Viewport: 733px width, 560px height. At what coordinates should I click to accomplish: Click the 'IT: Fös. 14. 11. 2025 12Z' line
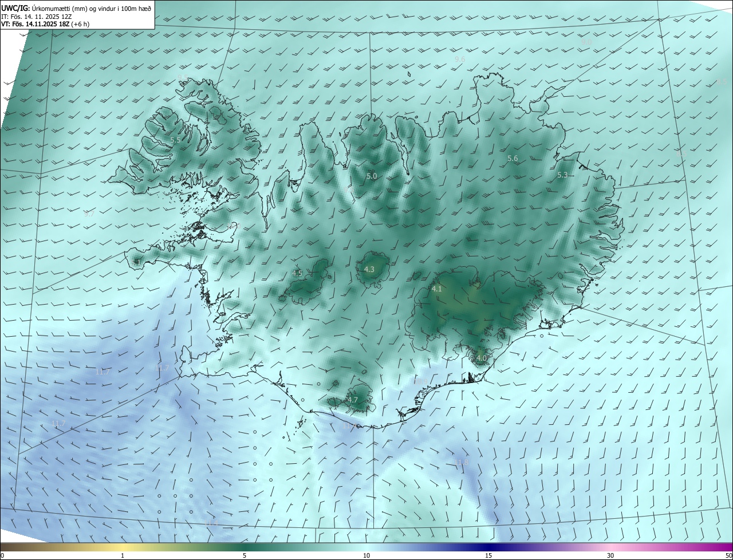(x=38, y=17)
